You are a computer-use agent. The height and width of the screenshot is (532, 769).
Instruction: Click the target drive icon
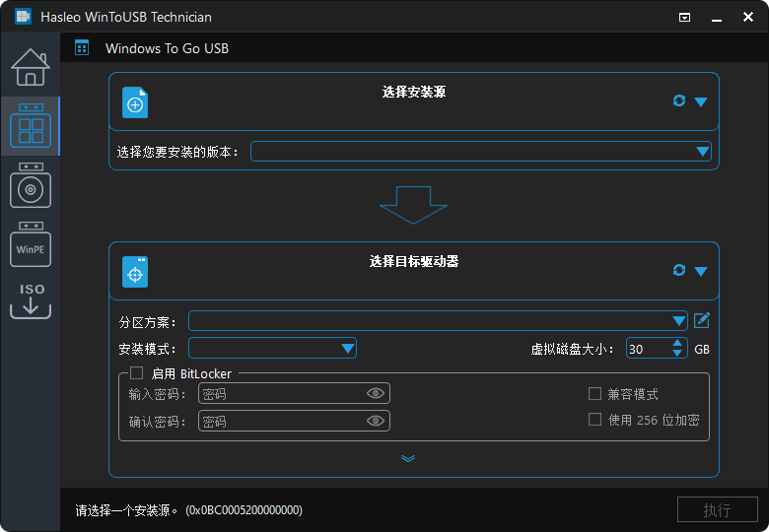tap(135, 272)
